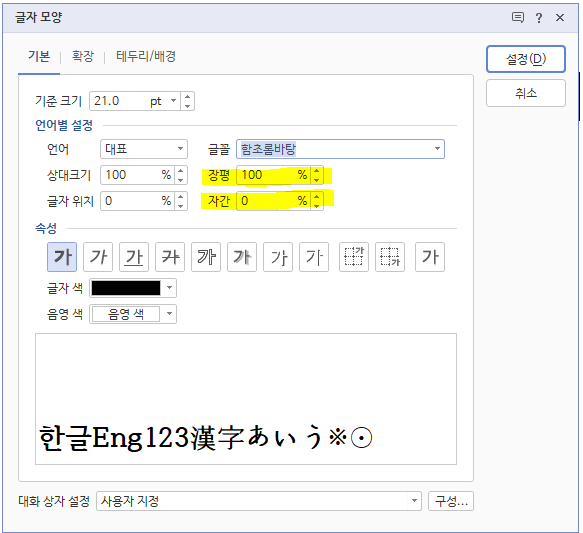Switch to the 테두리/배경 tab

tap(146, 56)
